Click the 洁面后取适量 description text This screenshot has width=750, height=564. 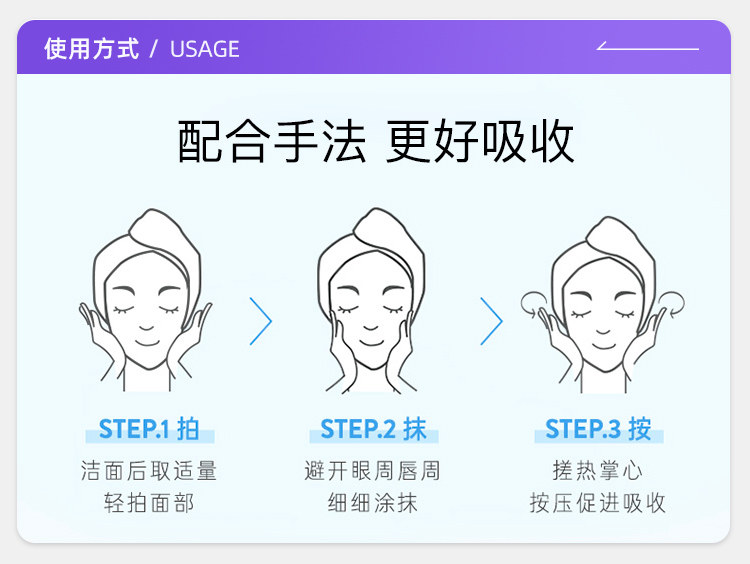coord(149,471)
